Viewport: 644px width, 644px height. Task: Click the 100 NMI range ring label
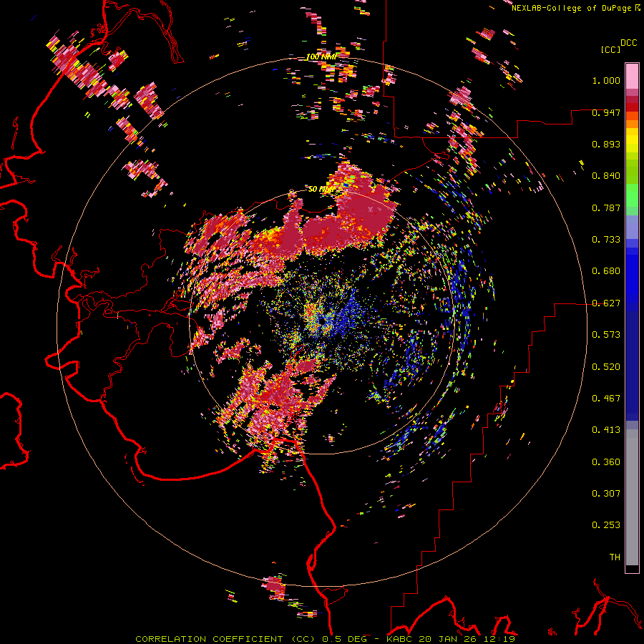(321, 57)
